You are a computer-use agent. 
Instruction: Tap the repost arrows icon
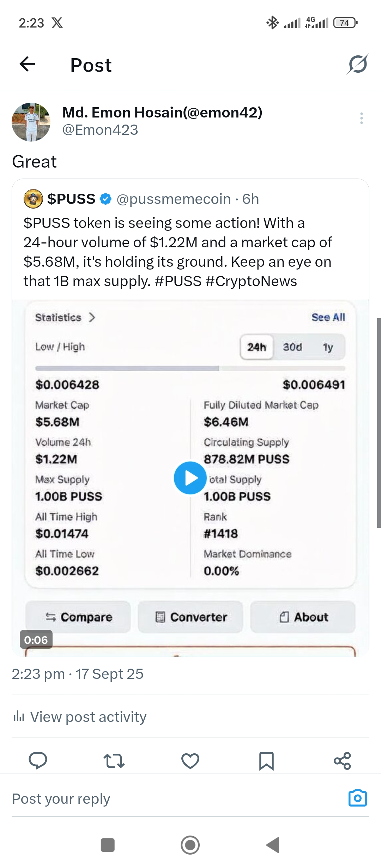tap(114, 761)
